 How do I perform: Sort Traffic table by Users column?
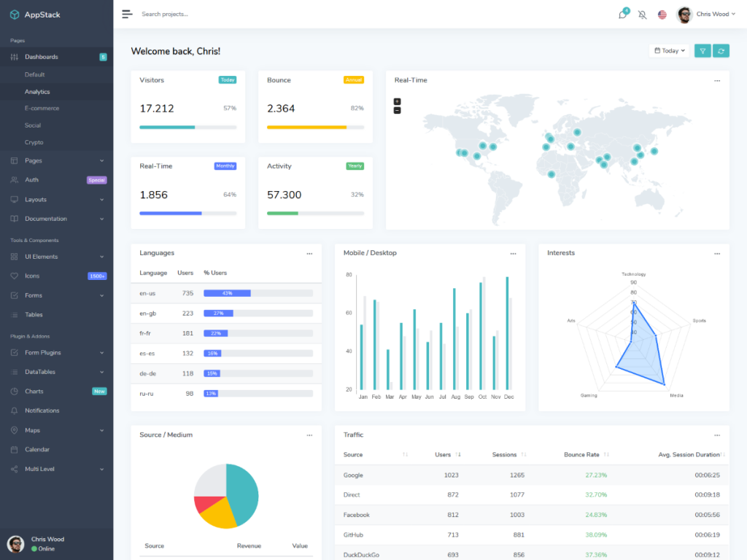[447, 455]
